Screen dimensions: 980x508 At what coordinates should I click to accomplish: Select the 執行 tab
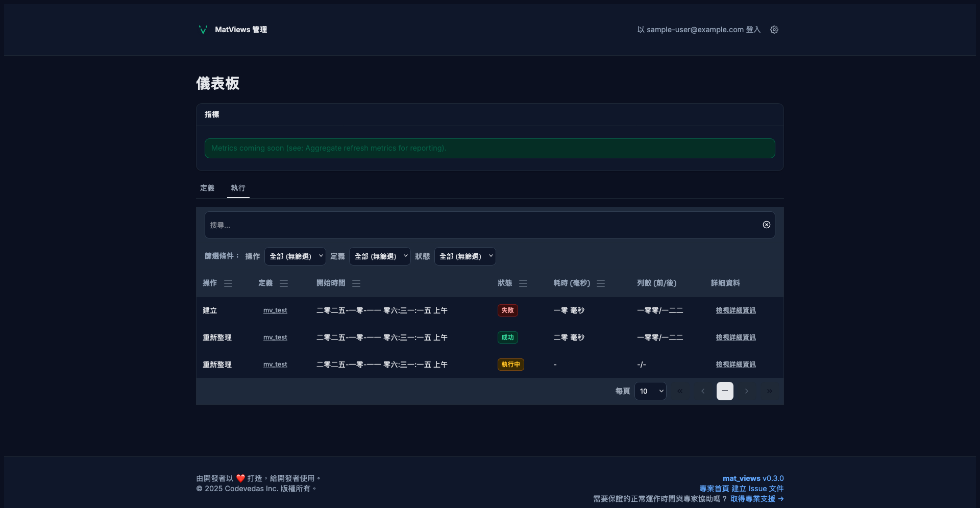pyautogui.click(x=238, y=188)
